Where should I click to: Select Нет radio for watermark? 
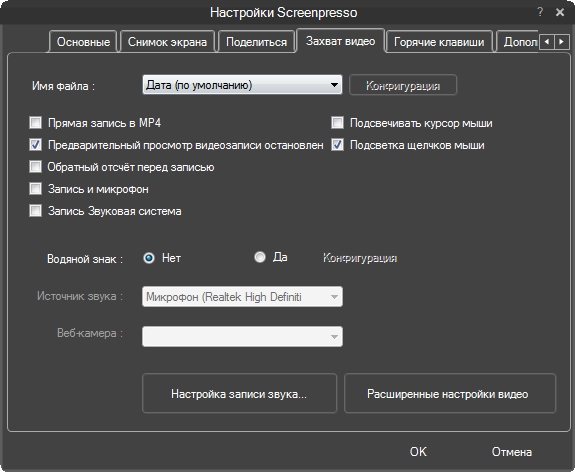coord(149,258)
